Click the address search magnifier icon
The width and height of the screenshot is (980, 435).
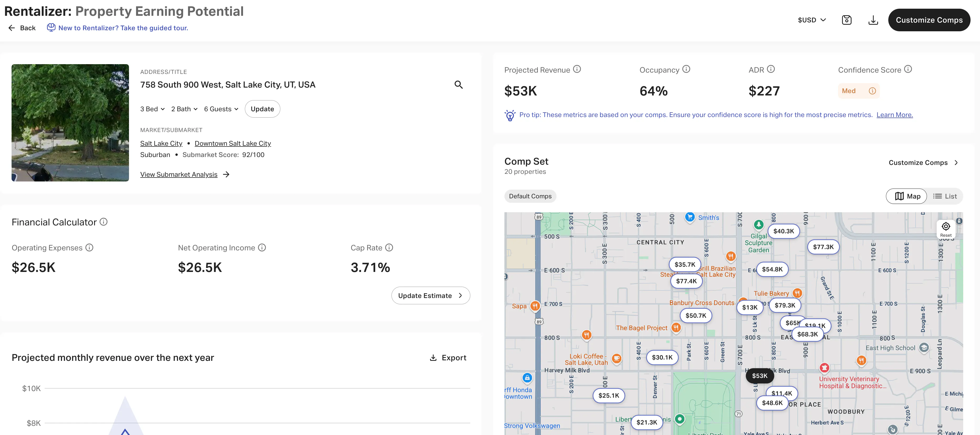tap(458, 85)
